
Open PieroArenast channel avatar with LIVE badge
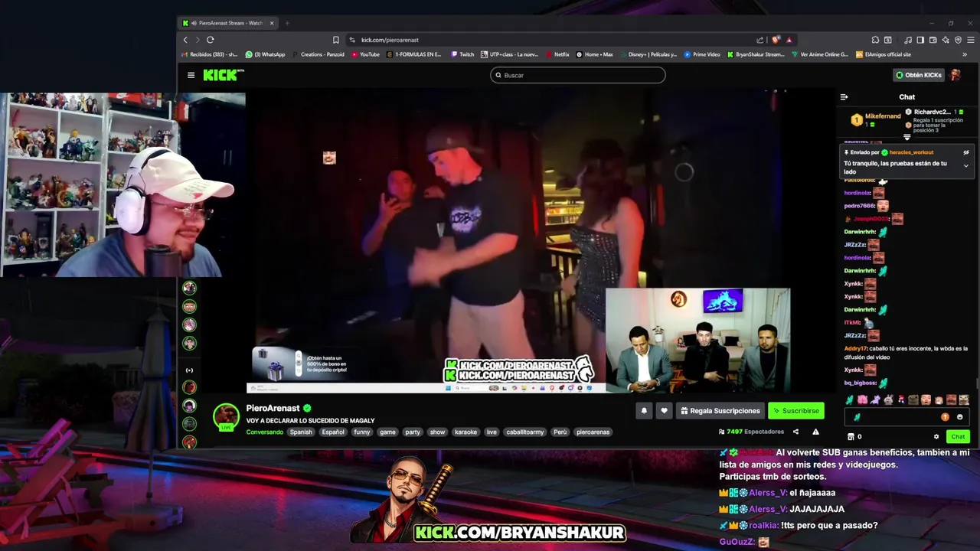tap(226, 417)
